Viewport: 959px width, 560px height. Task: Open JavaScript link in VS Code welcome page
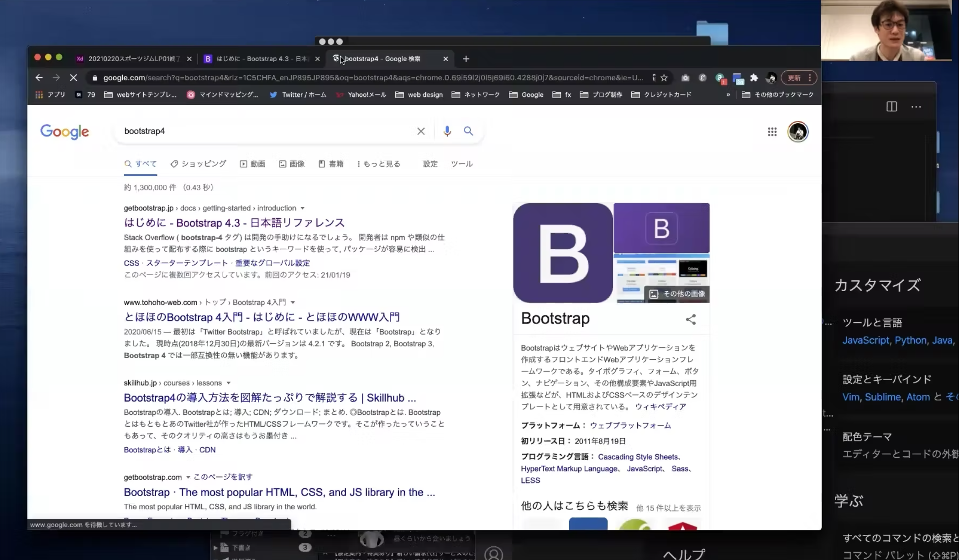click(865, 340)
